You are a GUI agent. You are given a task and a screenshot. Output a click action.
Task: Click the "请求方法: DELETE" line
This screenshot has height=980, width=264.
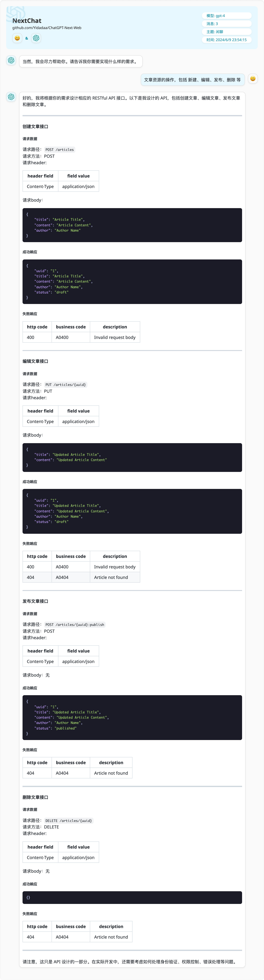[x=41, y=827]
